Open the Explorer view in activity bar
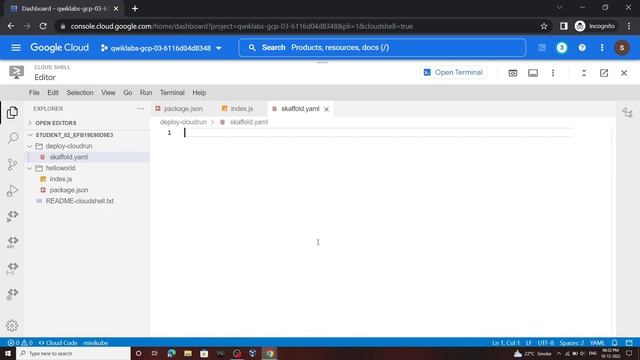Viewport: 640px width, 360px height. point(12,113)
